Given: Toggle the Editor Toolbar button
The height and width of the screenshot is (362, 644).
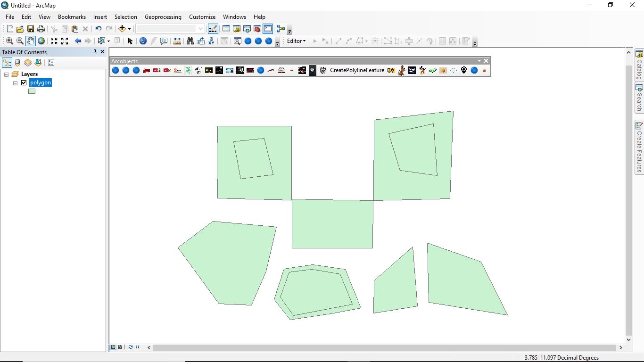Looking at the screenshot, I should (213, 29).
